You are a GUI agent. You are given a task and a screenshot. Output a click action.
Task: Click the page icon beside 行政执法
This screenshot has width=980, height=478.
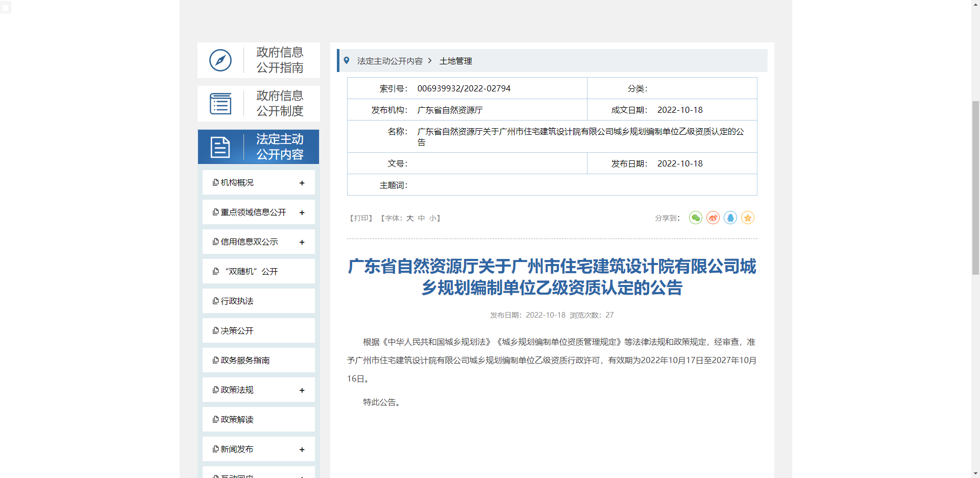(x=216, y=301)
